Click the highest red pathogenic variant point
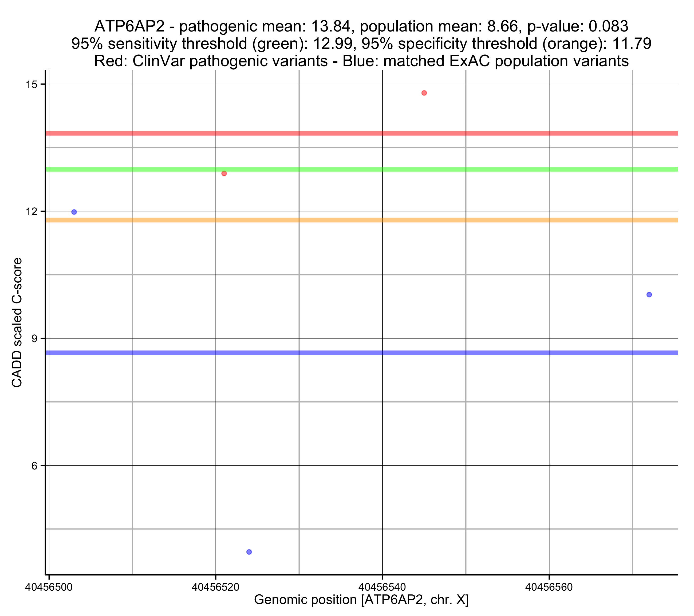The height and width of the screenshot is (616, 694). (x=424, y=93)
